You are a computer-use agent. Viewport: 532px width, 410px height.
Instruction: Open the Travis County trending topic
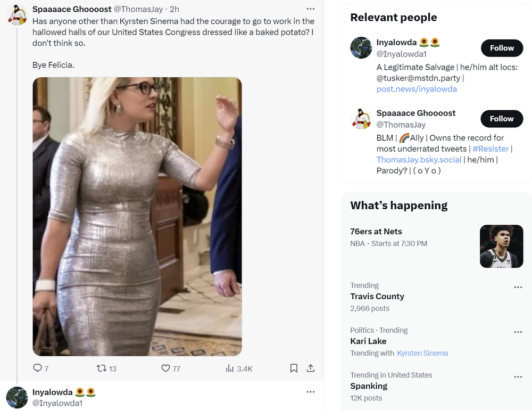(377, 297)
